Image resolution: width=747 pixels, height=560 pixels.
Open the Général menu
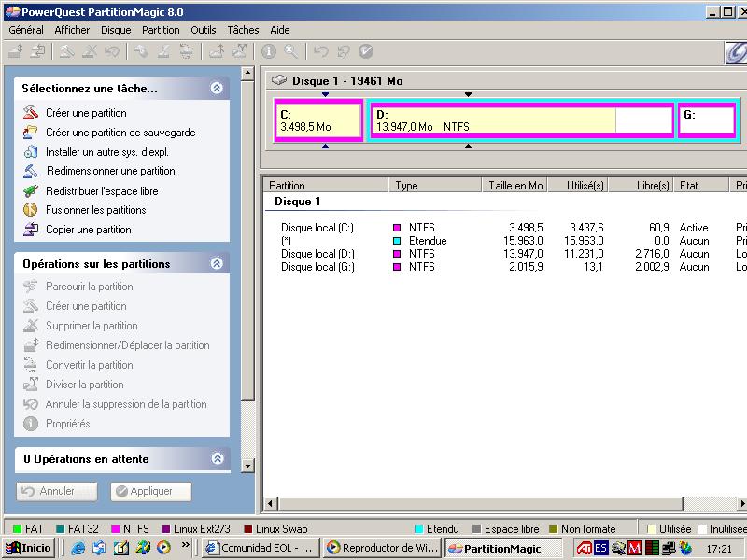click(26, 30)
